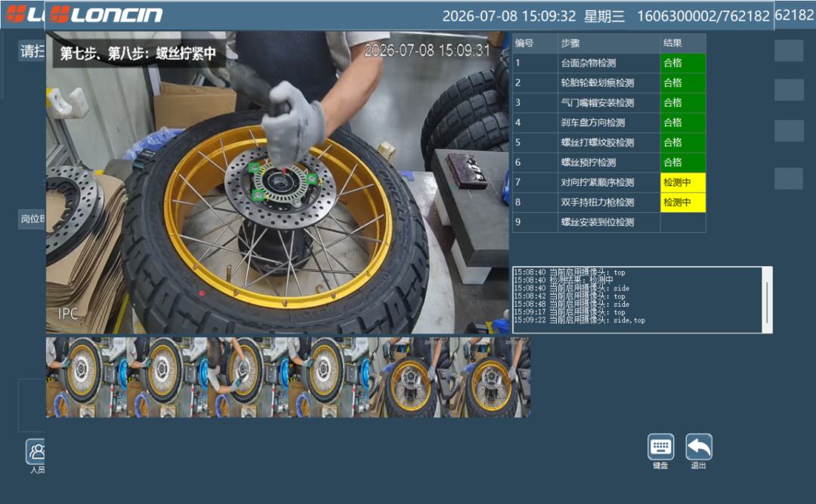
Task: Select step row 对向拧紧顺序检测
Action: [609, 182]
